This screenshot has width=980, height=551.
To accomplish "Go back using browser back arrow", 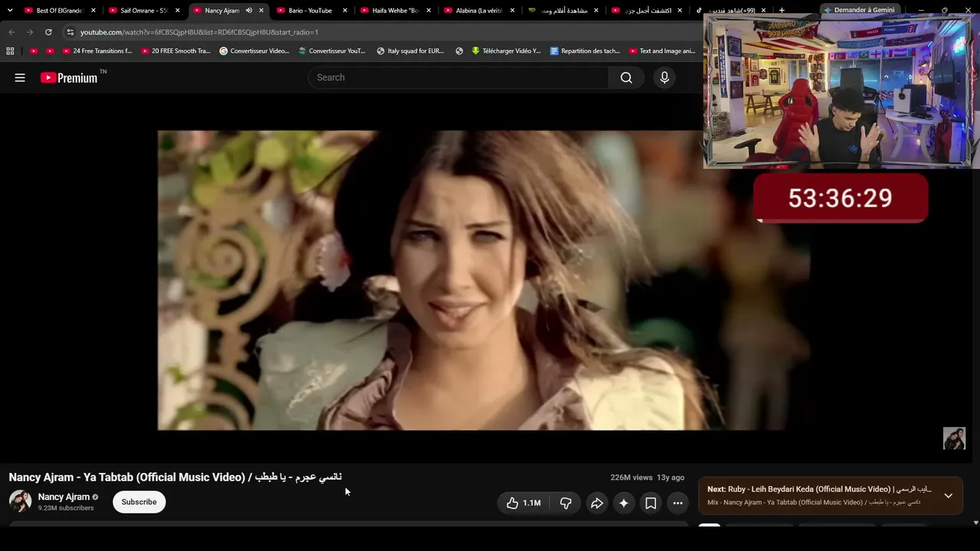I will (x=11, y=32).
